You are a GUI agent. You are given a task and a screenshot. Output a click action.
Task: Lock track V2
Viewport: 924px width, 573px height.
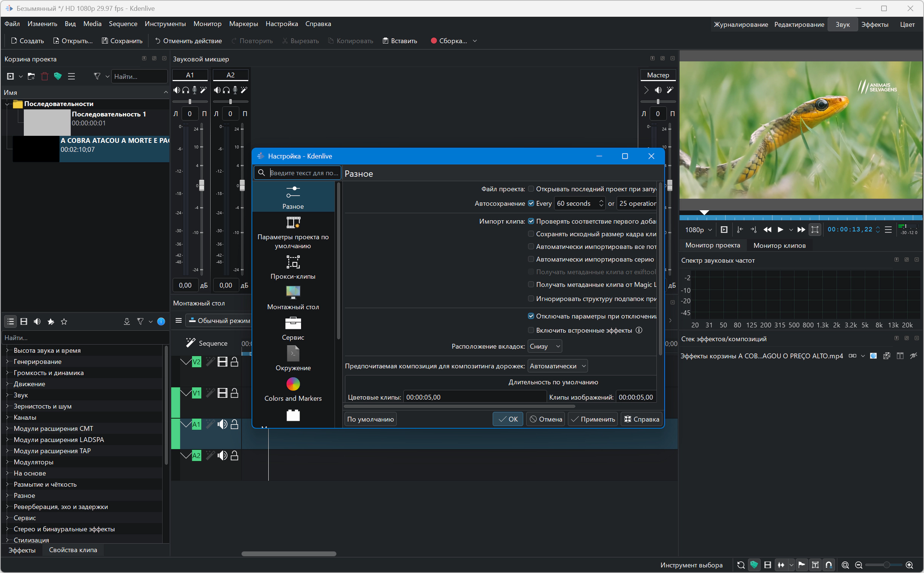click(234, 362)
